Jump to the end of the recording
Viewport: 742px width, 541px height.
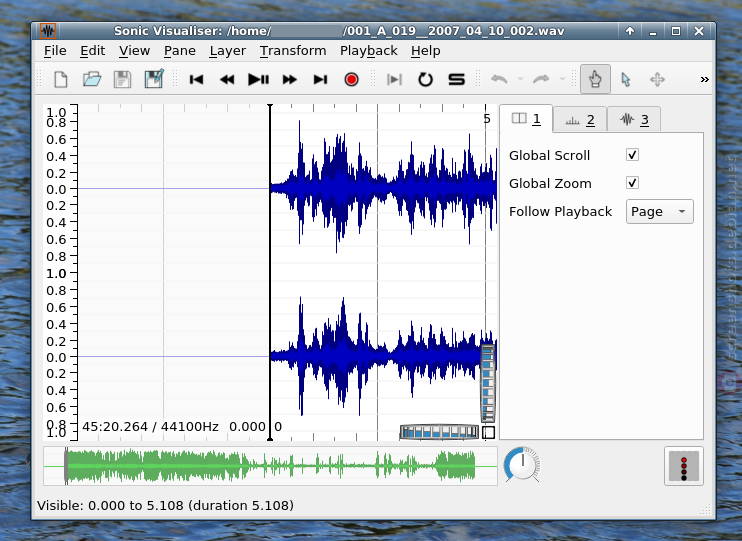(x=320, y=80)
